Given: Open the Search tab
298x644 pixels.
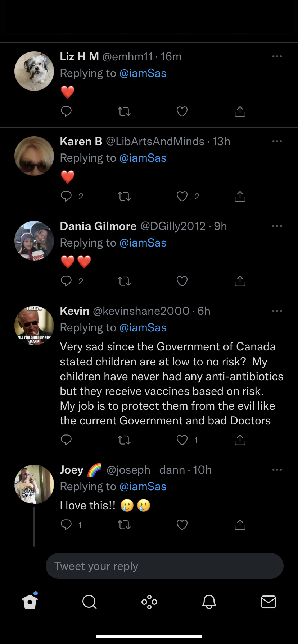Looking at the screenshot, I should [x=89, y=602].
